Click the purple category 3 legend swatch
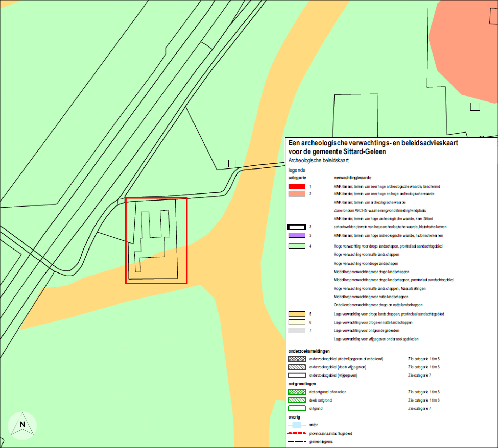Viewport: 498px width, 448px height. point(297,235)
